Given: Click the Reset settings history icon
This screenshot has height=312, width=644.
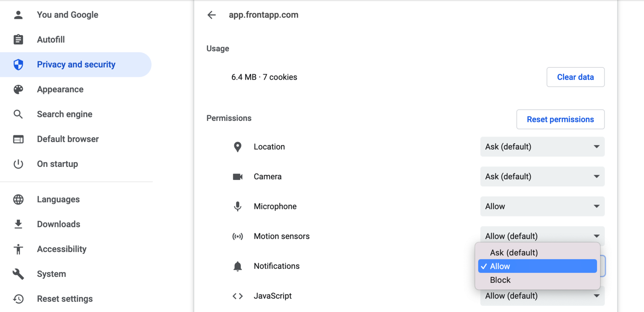Looking at the screenshot, I should pos(18,299).
